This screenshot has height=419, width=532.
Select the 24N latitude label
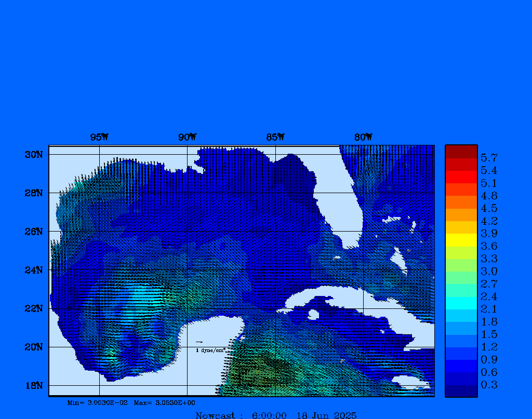(33, 270)
